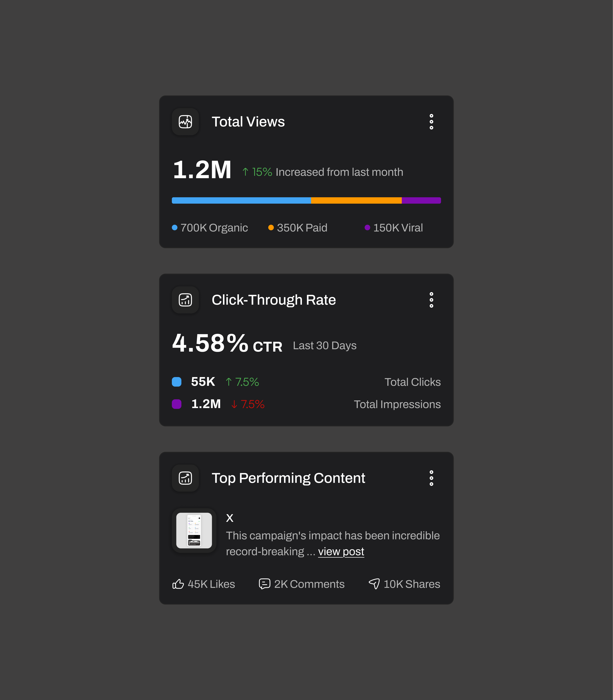613x700 pixels.
Task: Click the orange Paid progress bar segment
Action: [x=356, y=200]
